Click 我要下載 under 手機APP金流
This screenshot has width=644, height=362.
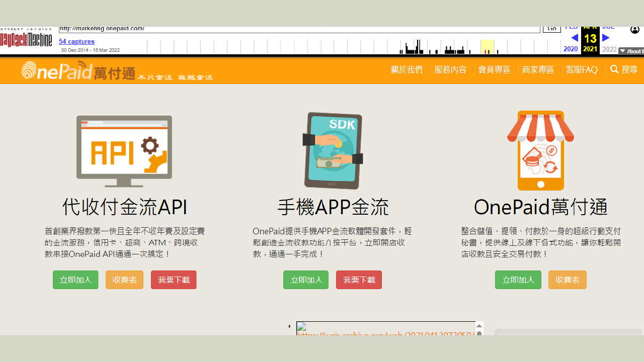[x=359, y=280]
